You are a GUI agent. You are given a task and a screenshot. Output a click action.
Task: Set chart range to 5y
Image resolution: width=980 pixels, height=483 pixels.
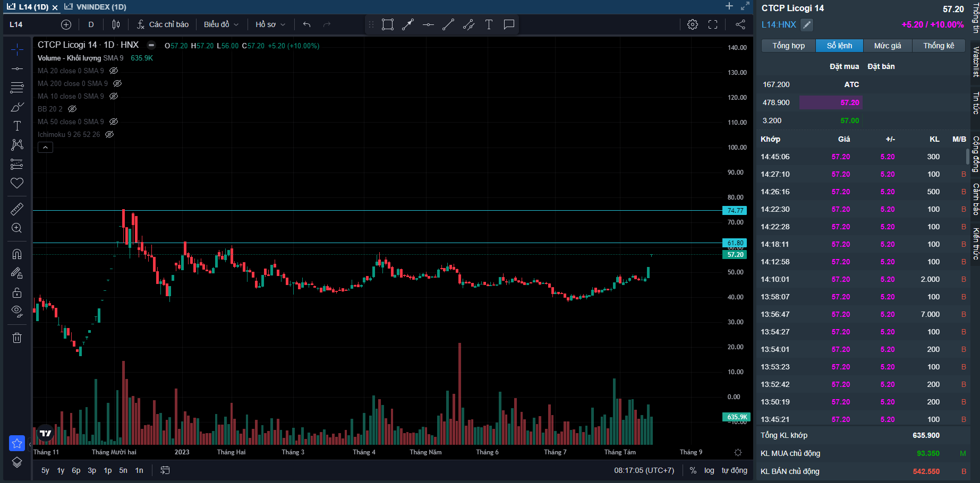[45, 470]
